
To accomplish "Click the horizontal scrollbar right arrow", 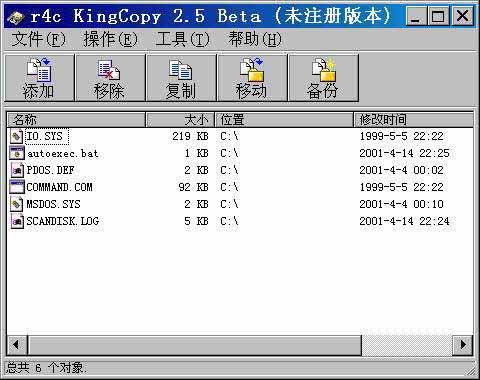I will (463, 345).
